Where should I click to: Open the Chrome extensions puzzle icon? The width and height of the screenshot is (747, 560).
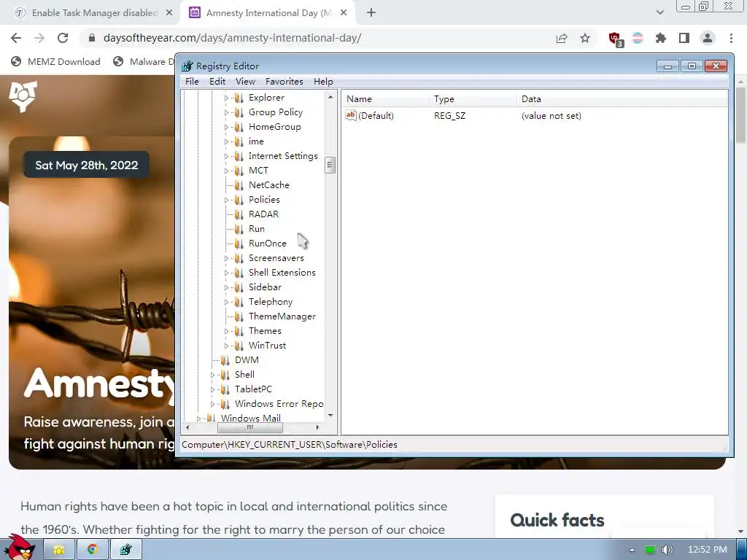tap(661, 38)
